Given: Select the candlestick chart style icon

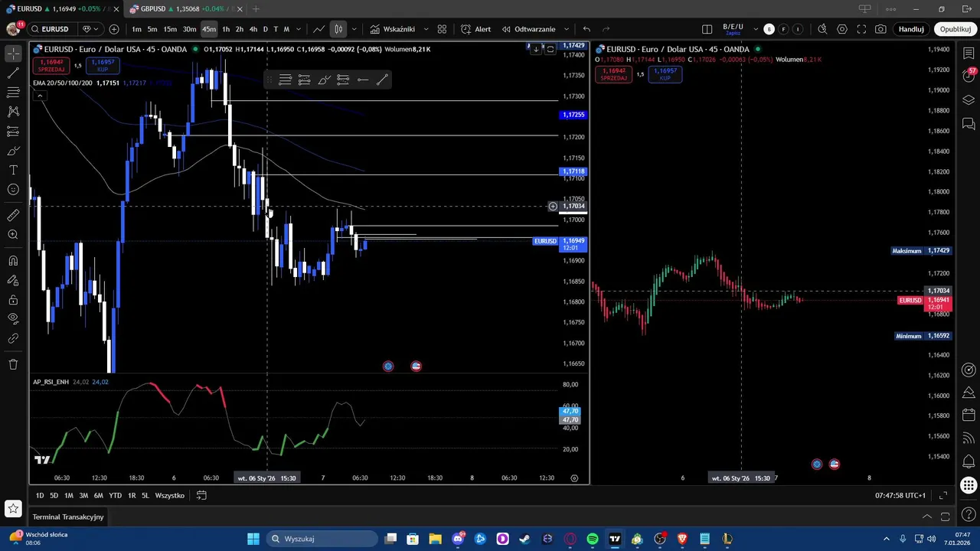Looking at the screenshot, I should (338, 29).
